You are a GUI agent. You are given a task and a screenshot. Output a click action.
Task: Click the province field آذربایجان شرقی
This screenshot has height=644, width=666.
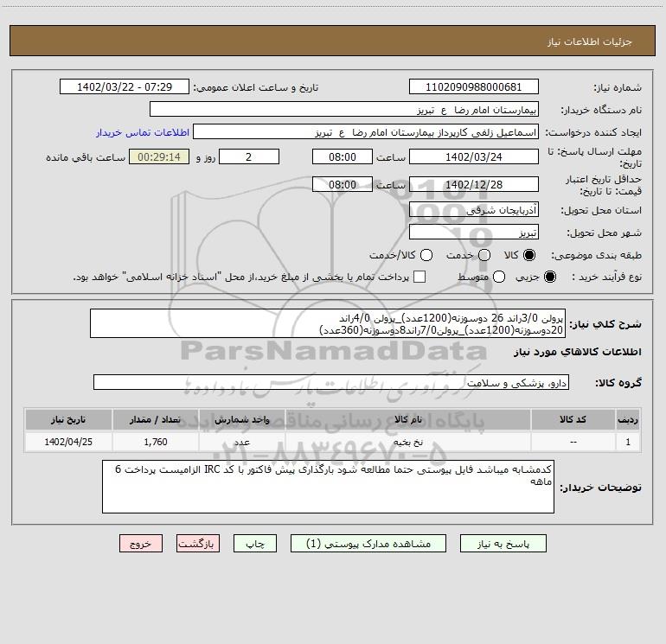474,210
